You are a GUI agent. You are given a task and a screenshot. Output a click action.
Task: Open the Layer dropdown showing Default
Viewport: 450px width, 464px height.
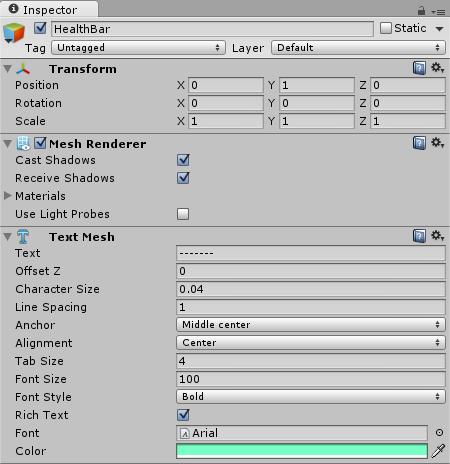[x=358, y=48]
